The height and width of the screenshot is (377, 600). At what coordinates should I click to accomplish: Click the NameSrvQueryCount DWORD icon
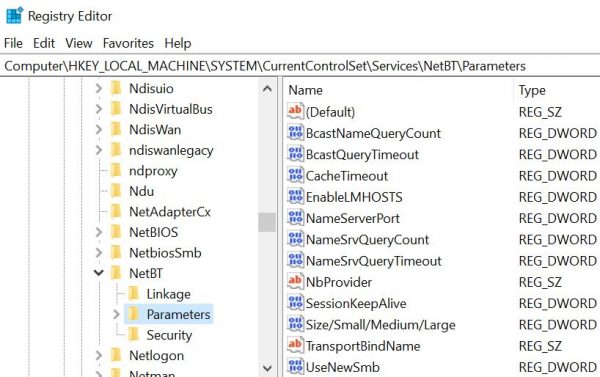click(295, 239)
